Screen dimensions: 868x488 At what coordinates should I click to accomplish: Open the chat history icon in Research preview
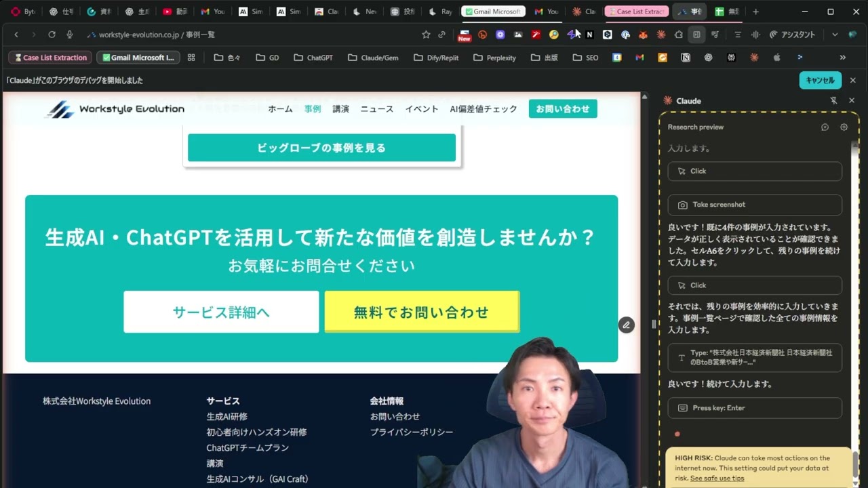(825, 127)
